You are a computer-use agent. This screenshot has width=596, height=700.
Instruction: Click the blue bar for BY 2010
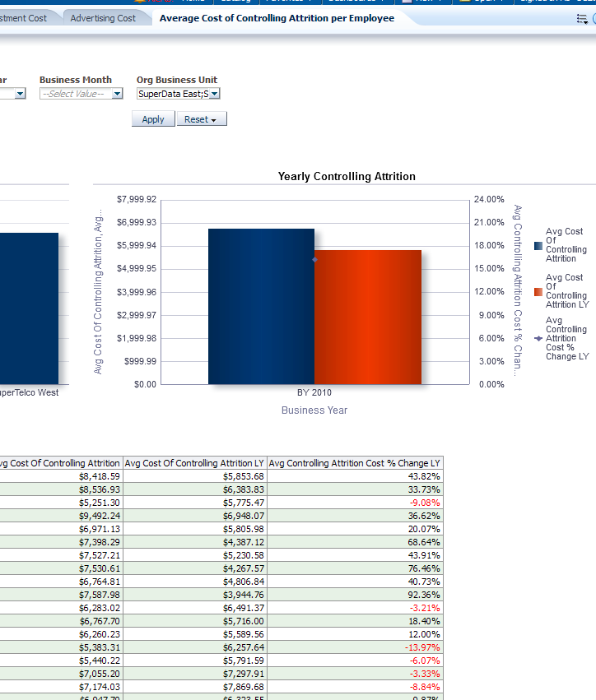click(x=261, y=306)
